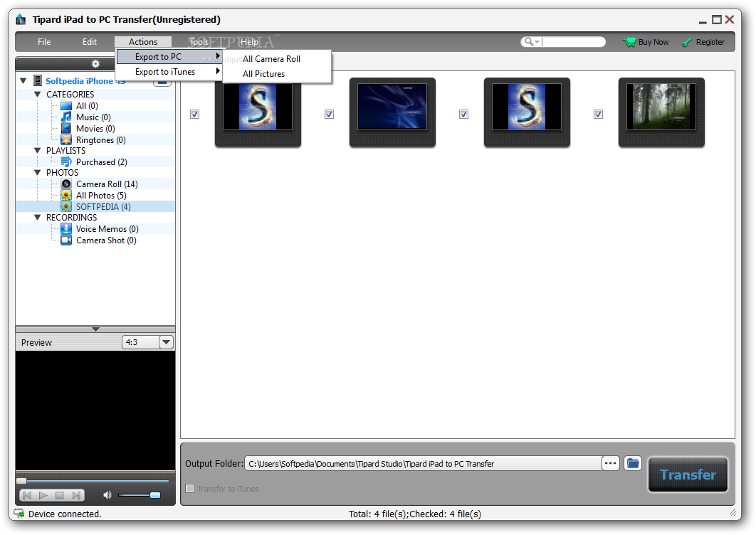Uncheck the forest photo checkbox
This screenshot has height=535, width=756.
599,115
